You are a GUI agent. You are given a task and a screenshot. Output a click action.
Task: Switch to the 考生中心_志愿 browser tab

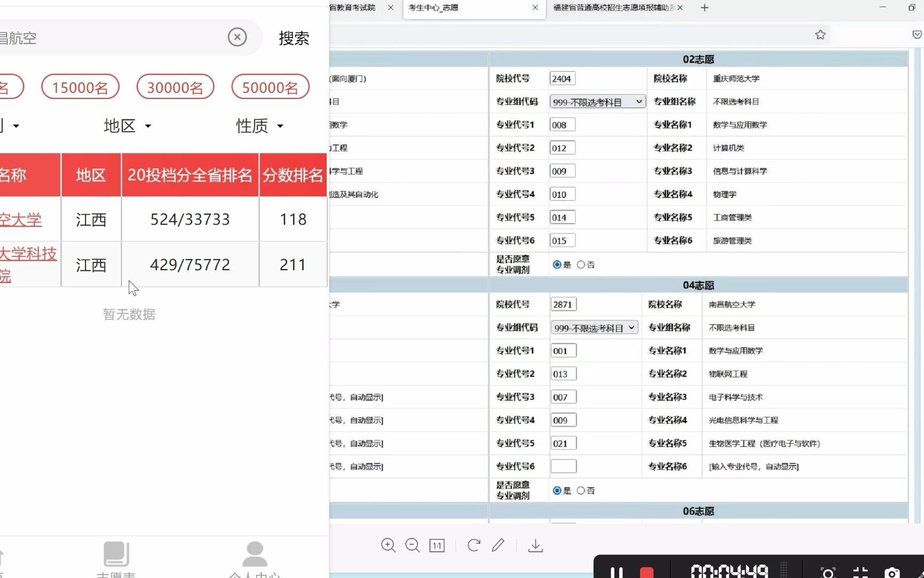(x=434, y=7)
